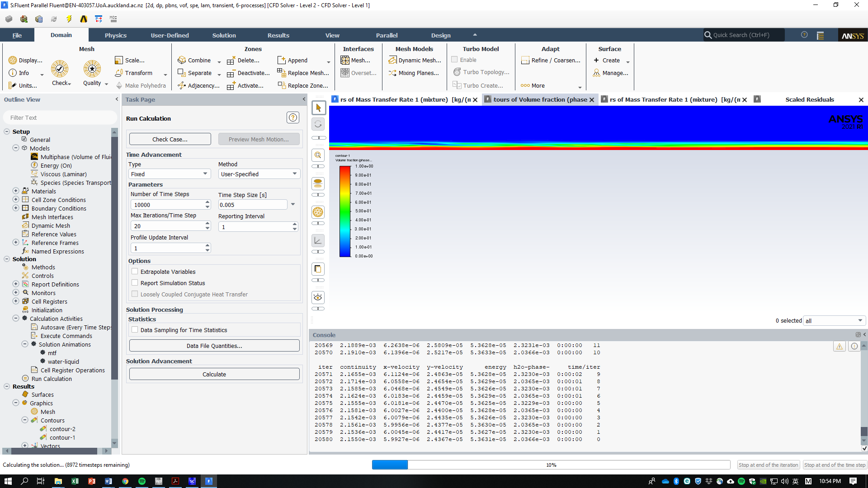Screen dimensions: 868x488
Task: Focus the Filter Text box
Action: click(60, 117)
